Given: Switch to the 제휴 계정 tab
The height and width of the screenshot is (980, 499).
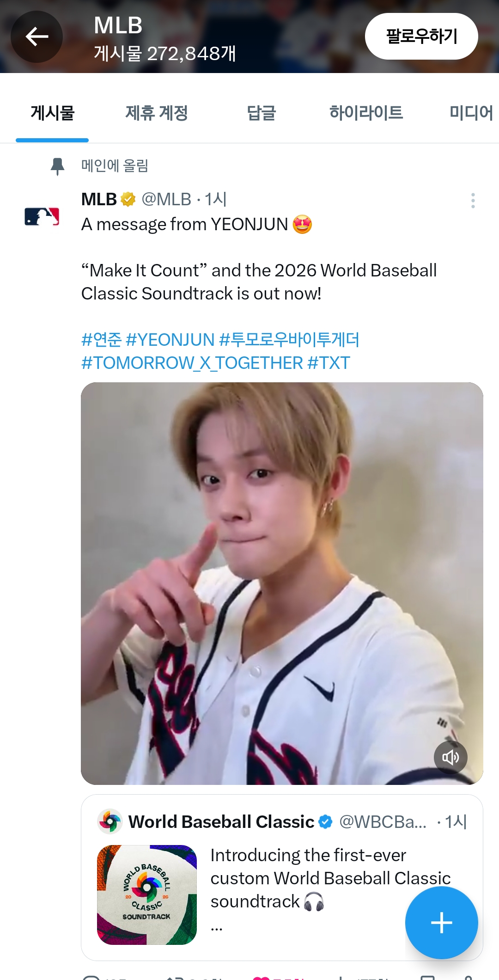Looking at the screenshot, I should tap(157, 112).
